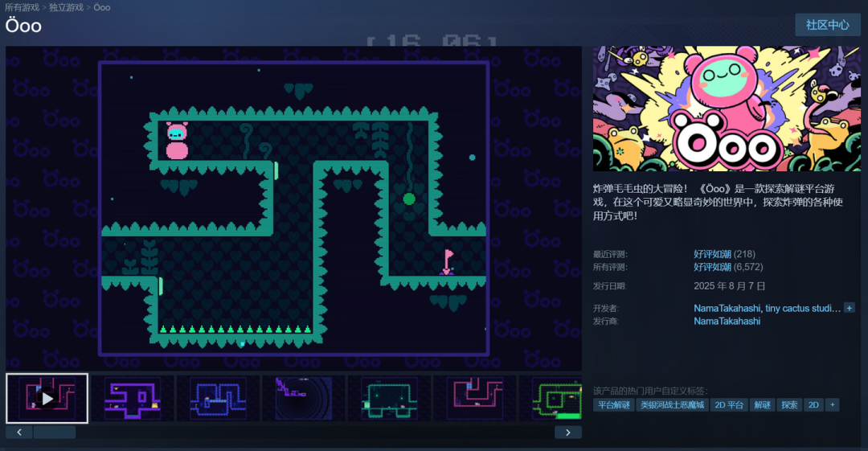This screenshot has width=868, height=451.
Task: Open developer NamaTakahashi link
Action: coord(727,308)
